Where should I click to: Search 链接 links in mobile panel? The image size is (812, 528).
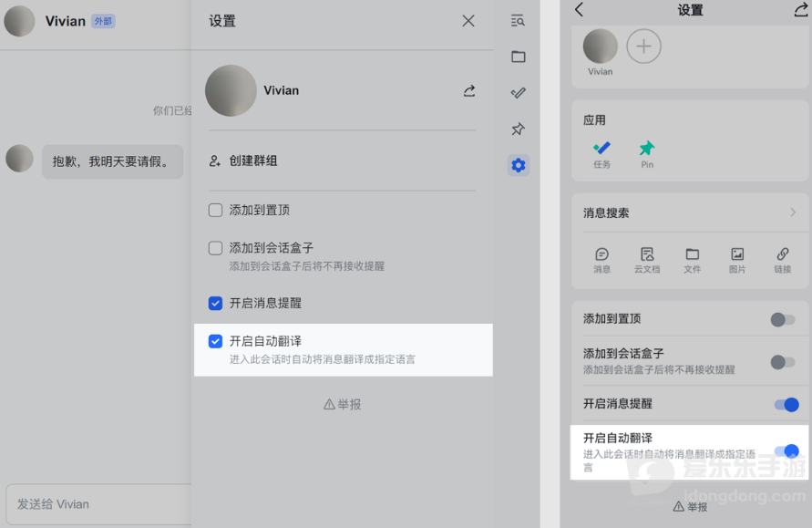[x=783, y=260]
